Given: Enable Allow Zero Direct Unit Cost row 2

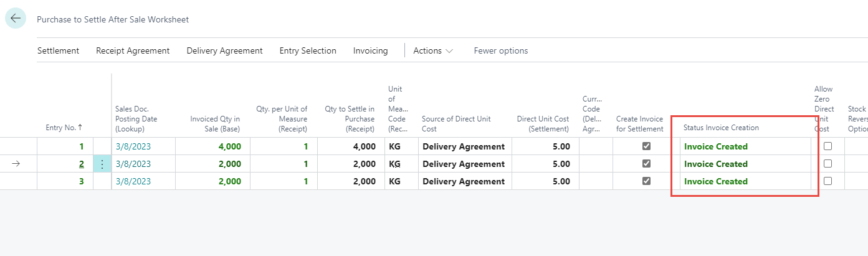Looking at the screenshot, I should (x=827, y=164).
